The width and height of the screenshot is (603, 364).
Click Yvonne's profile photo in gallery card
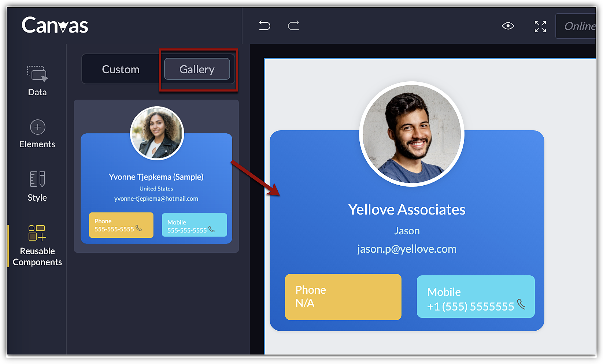click(x=157, y=133)
